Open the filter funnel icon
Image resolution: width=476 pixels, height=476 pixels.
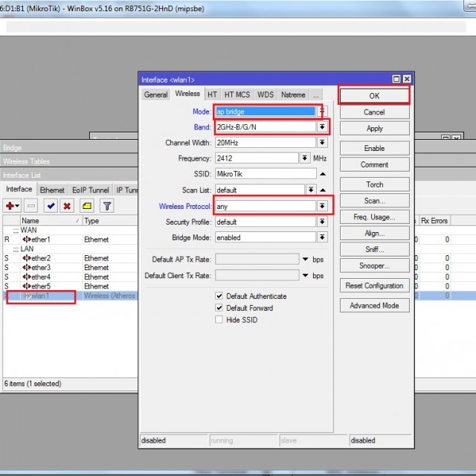107,206
